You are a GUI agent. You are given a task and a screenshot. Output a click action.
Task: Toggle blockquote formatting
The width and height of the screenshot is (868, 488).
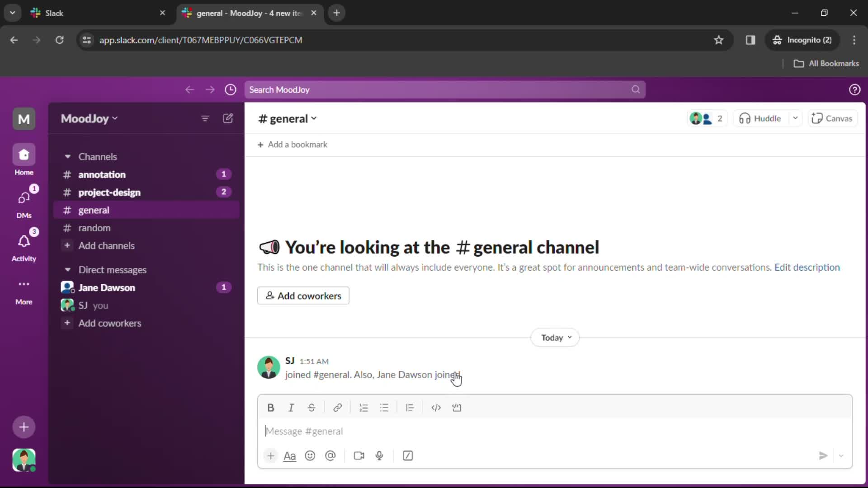(x=410, y=408)
